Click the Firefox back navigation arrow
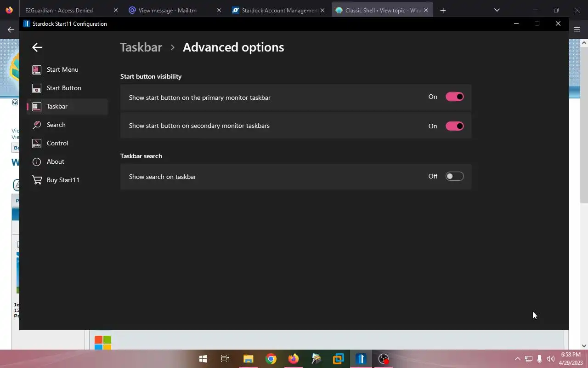588x368 pixels. (x=11, y=29)
